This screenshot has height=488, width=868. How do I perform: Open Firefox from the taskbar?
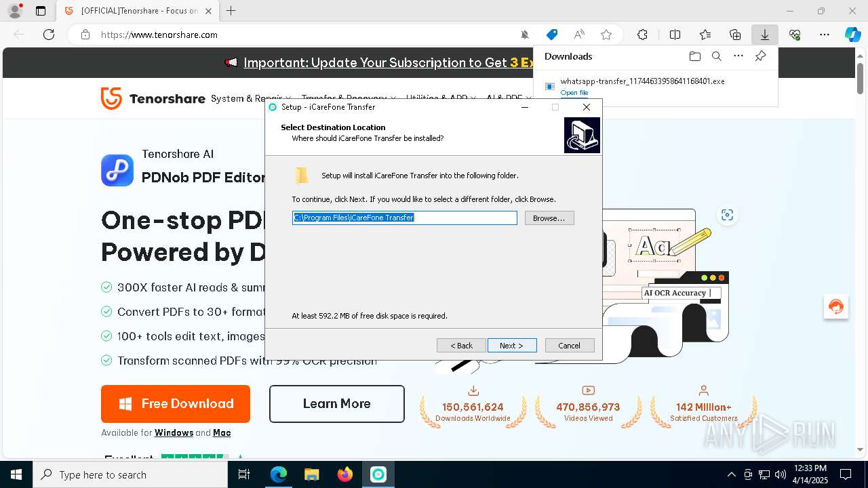pyautogui.click(x=345, y=474)
